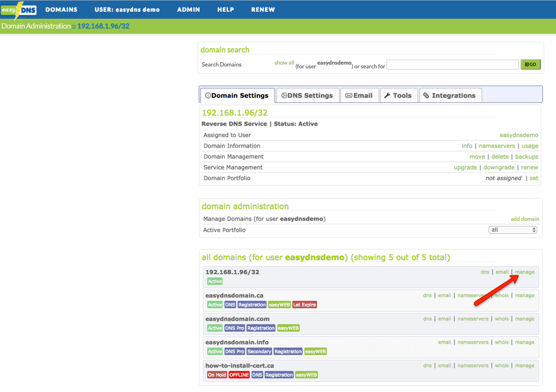Click nameservers link for how-to-install-cert.ca
The image size is (556, 392).
(x=473, y=366)
